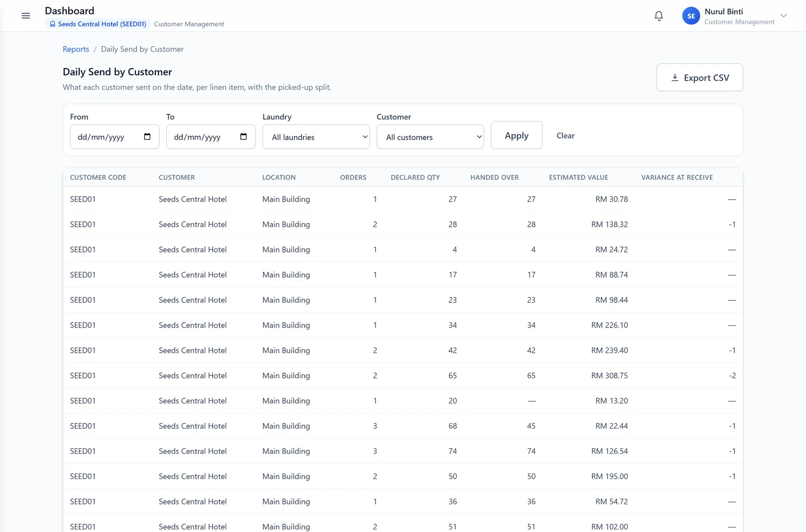Click the SE user avatar
Viewport: 806px width, 532px height.
tap(691, 16)
